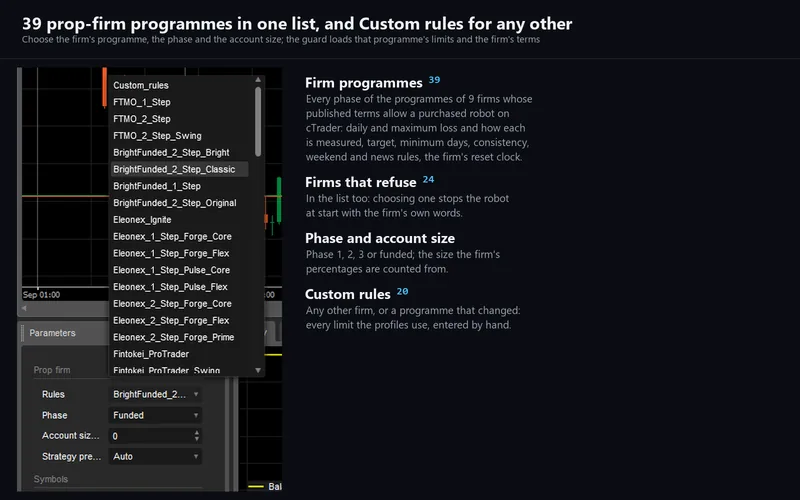Choose BrightFunded_2_Step_Original option
Screen dimensions: 800x500
[174, 203]
